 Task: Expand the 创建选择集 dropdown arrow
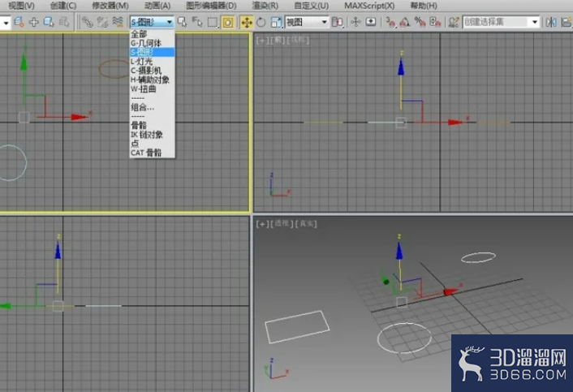click(x=535, y=22)
